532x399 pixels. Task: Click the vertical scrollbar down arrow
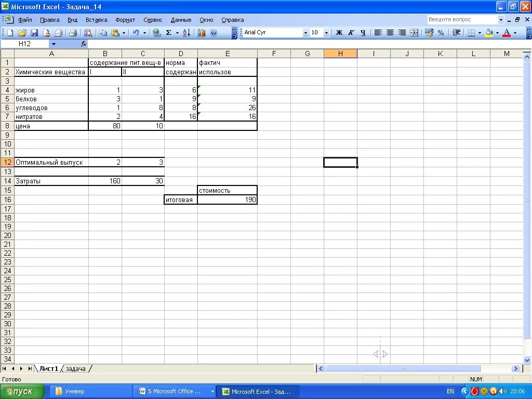(x=527, y=361)
